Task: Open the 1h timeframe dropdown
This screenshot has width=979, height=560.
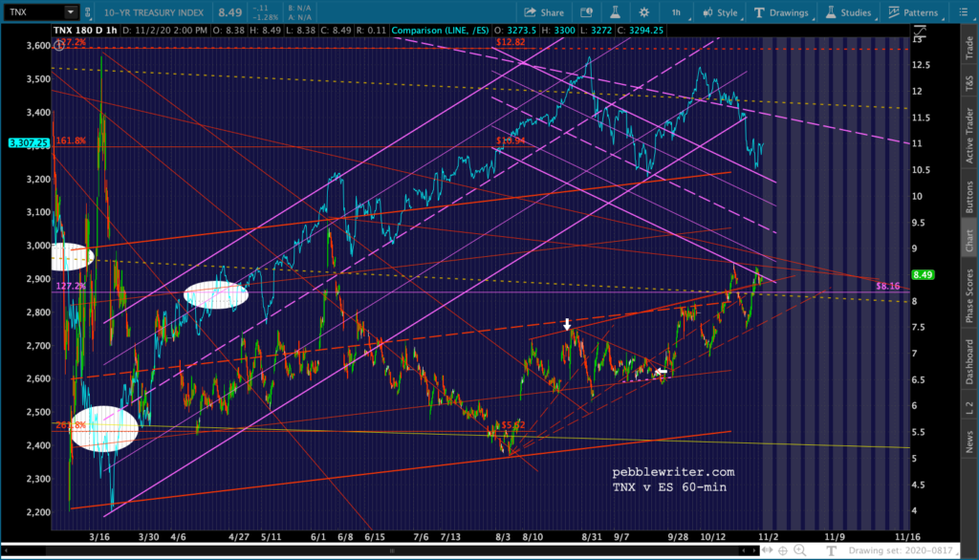Action: [x=678, y=12]
